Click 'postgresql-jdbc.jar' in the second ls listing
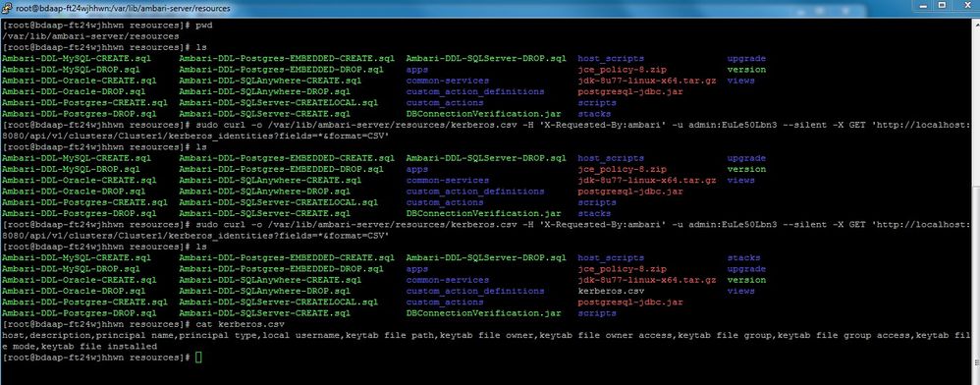 point(630,192)
